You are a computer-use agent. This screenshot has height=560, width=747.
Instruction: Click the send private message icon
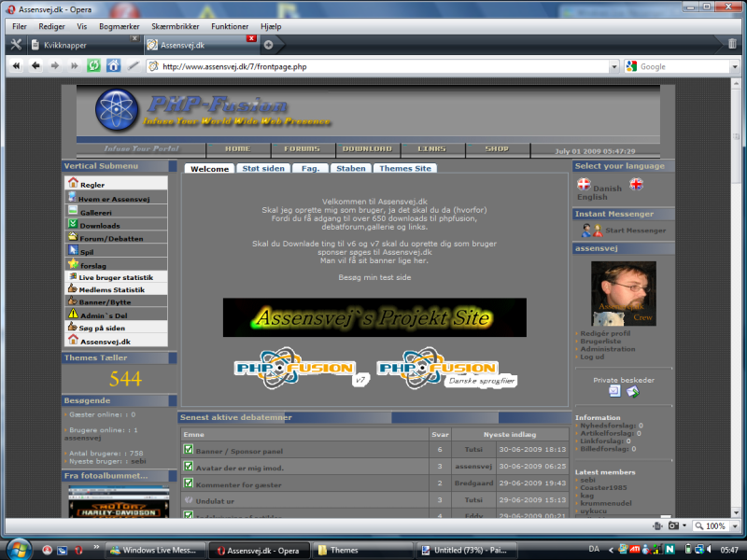633,391
